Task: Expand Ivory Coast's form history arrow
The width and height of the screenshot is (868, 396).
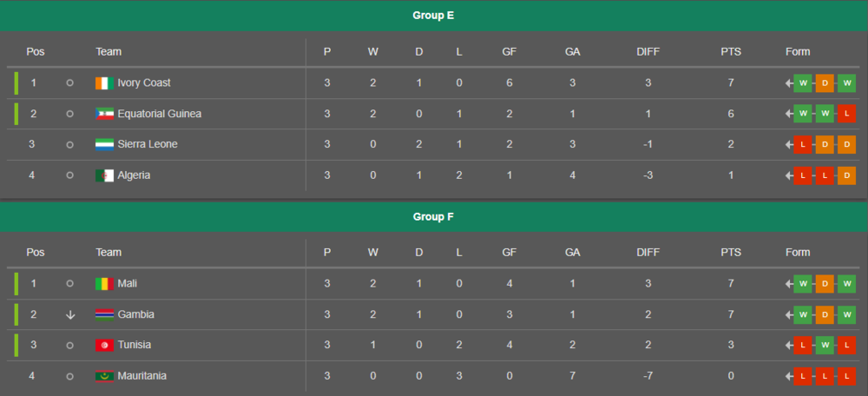Action: tap(788, 83)
